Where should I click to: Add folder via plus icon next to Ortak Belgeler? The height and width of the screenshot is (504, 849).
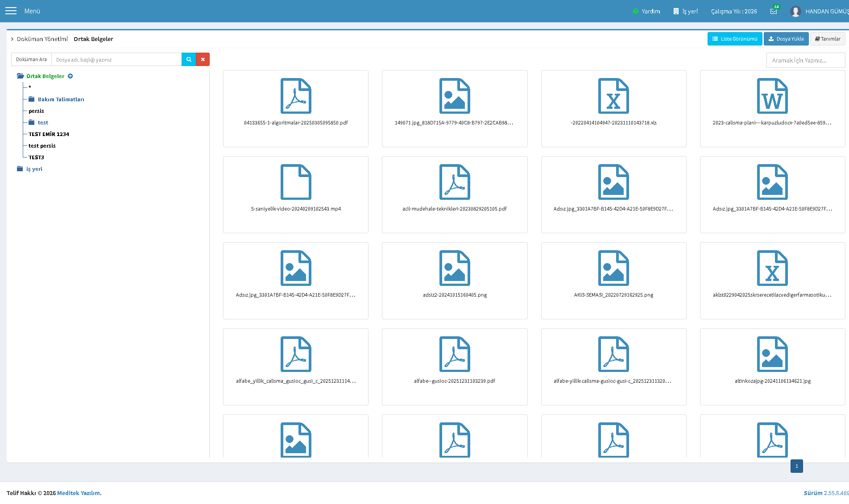(x=70, y=76)
